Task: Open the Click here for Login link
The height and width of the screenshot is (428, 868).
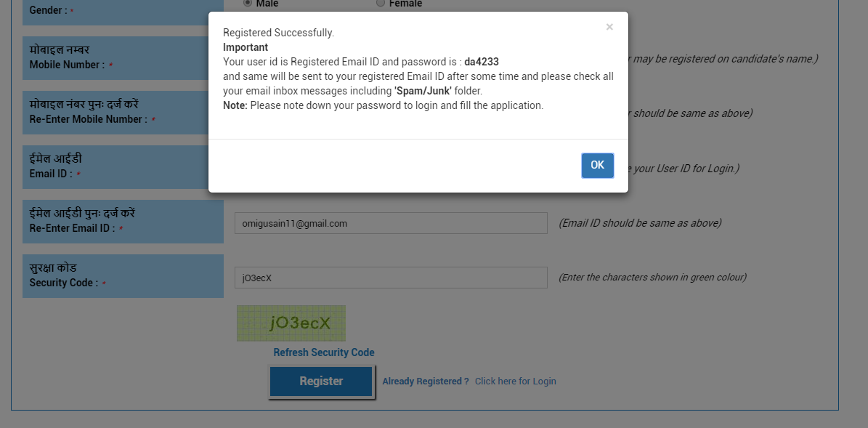Action: [x=515, y=381]
